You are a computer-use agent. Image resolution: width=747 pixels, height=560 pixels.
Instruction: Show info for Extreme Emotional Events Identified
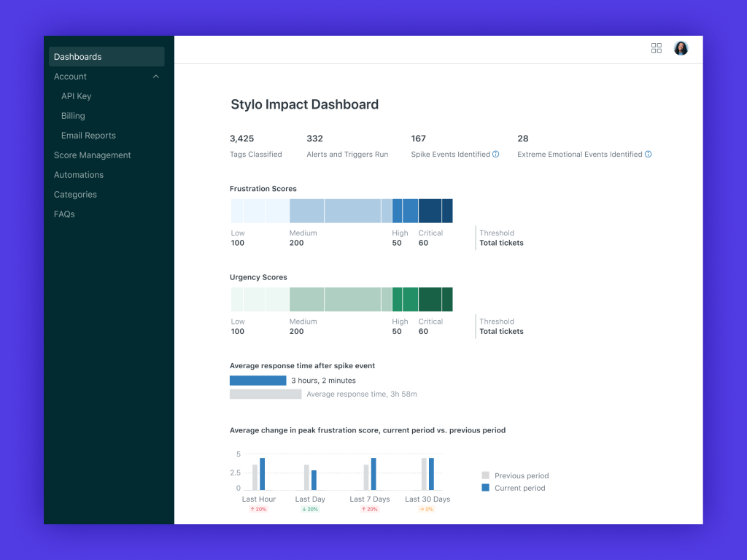pyautogui.click(x=648, y=155)
